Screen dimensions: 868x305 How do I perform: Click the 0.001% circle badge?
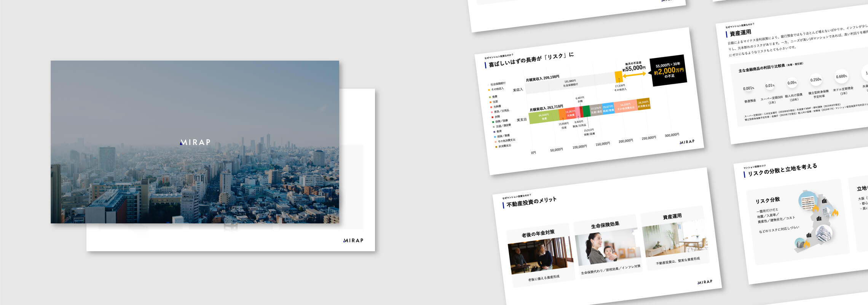click(x=748, y=88)
